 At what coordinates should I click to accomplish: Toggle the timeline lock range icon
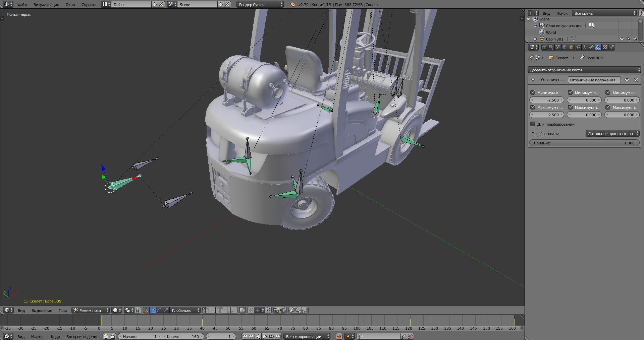113,336
